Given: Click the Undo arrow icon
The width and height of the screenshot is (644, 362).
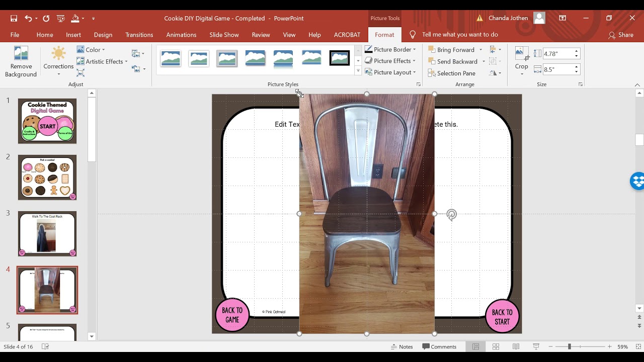Looking at the screenshot, I should coord(28,18).
